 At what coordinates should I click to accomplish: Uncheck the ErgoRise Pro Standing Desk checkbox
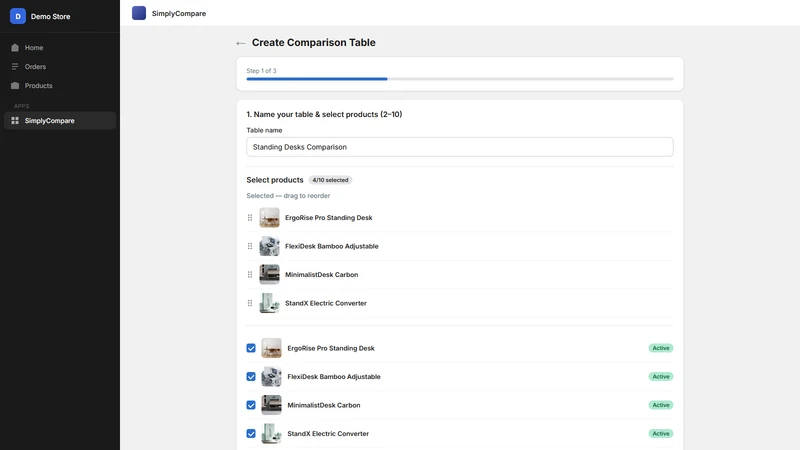[x=251, y=348]
